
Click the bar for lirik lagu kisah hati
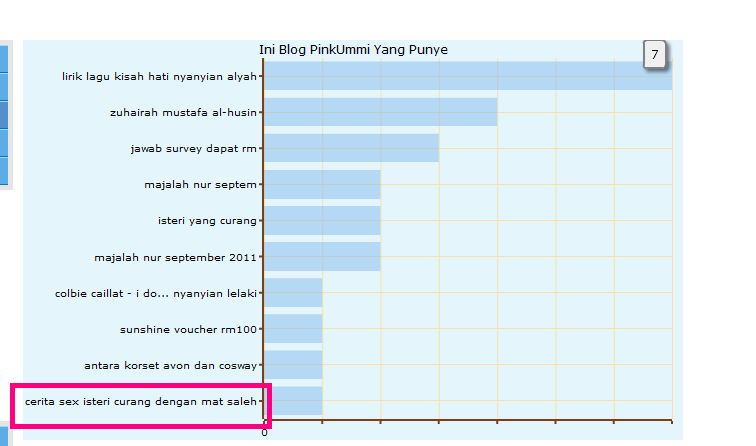coord(467,76)
